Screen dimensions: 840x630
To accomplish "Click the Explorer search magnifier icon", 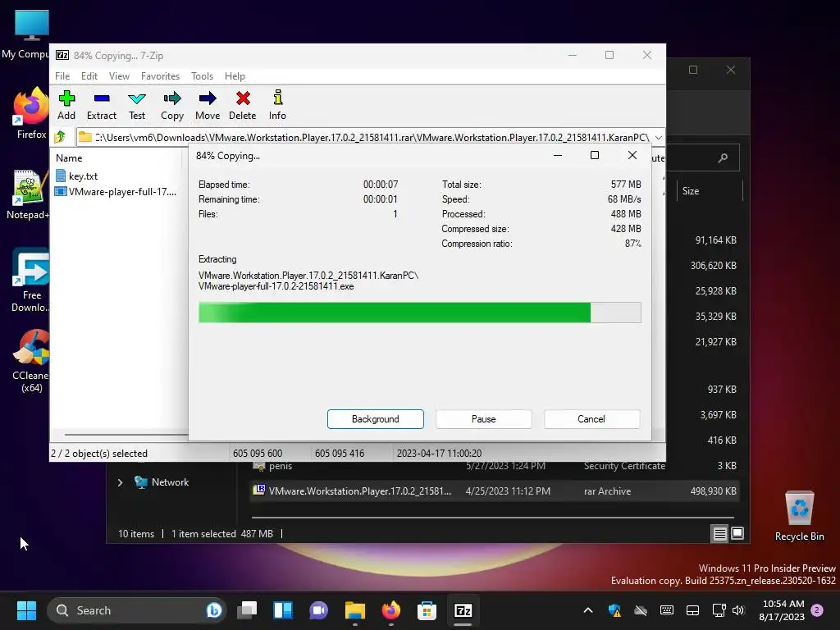I will coord(723,157).
